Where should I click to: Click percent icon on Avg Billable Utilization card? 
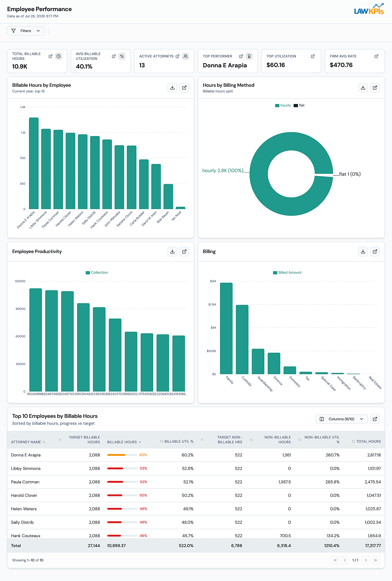coord(122,56)
